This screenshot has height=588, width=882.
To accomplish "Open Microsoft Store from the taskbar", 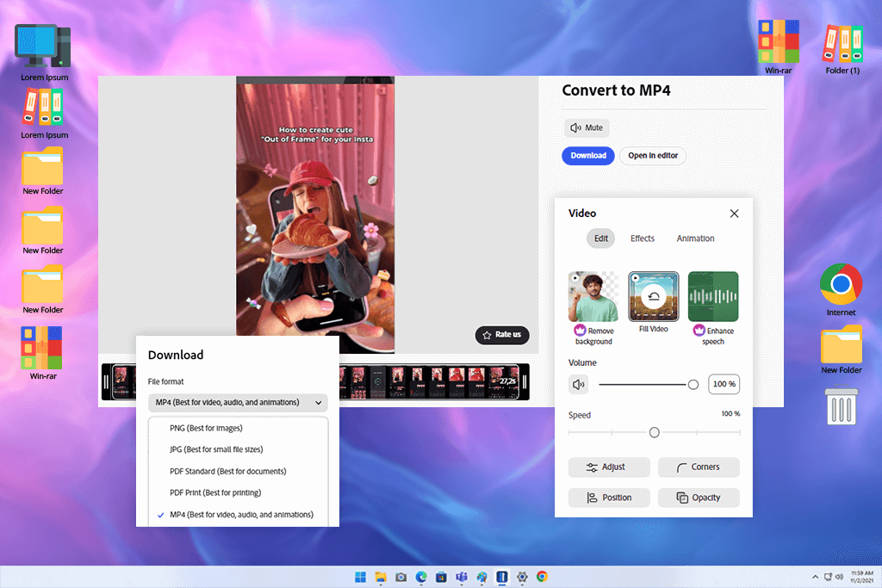I will pos(441,577).
